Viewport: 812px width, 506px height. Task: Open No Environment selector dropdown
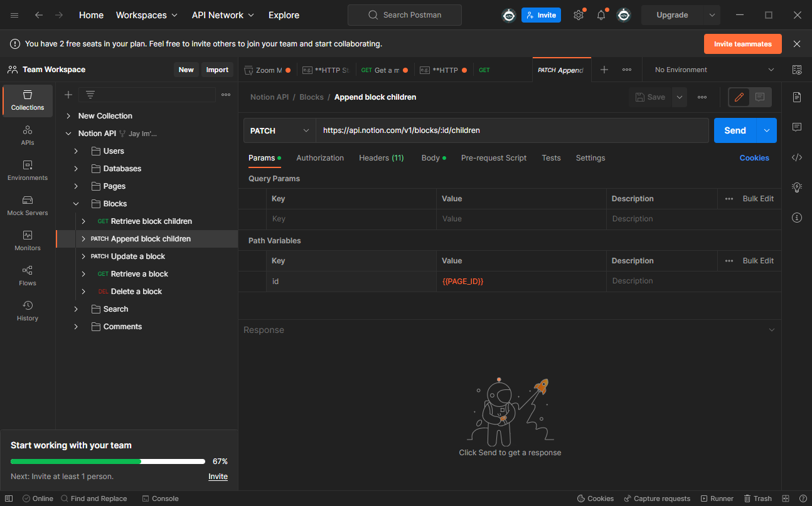tap(713, 70)
